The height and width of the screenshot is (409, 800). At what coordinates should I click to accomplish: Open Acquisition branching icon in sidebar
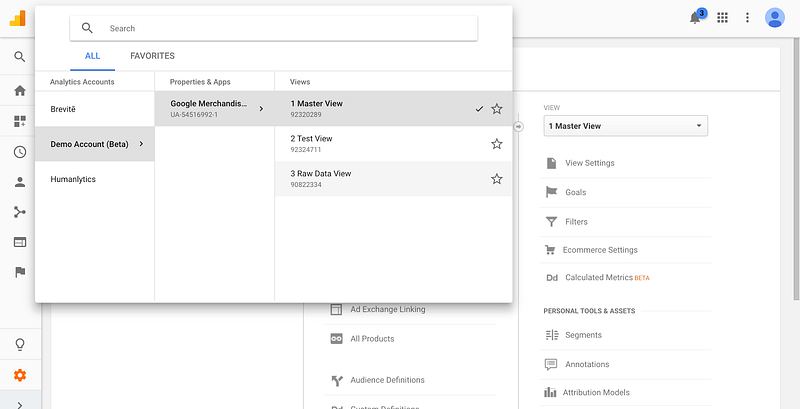point(20,212)
